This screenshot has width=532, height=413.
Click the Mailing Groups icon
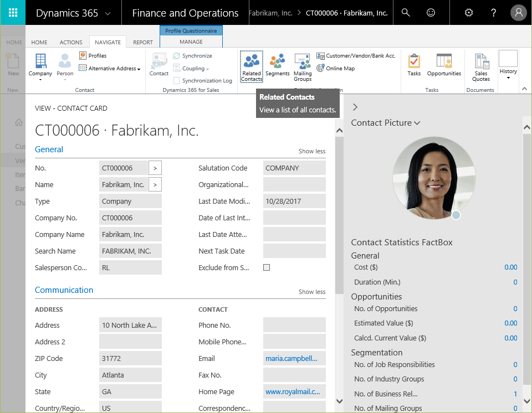tap(303, 67)
